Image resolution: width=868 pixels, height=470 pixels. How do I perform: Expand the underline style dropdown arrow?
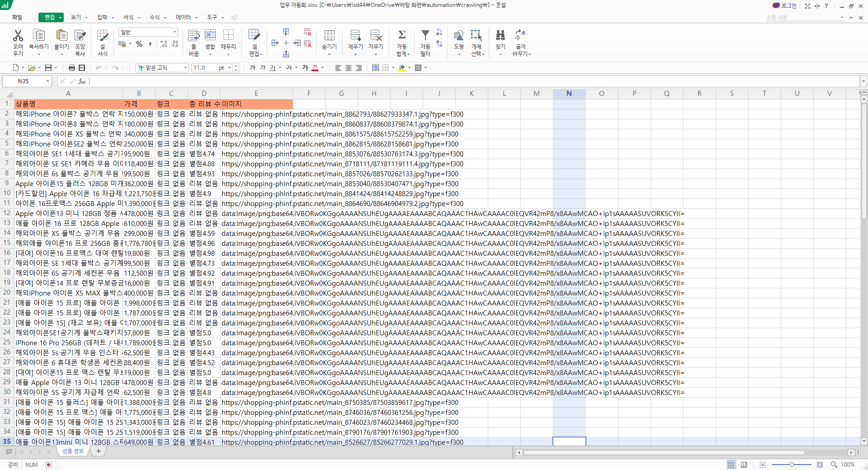[280, 68]
